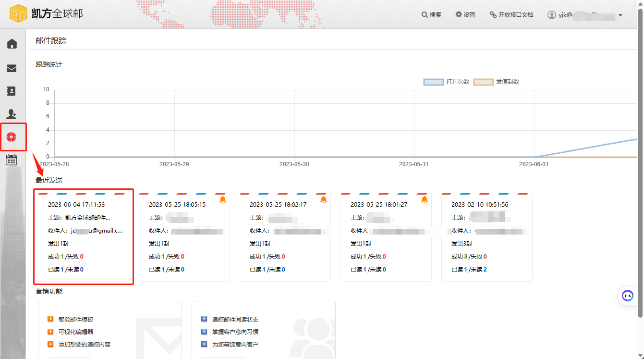Screen dimensions: 644x359
Task: Open the home icon in sidebar
Action: 12,44
